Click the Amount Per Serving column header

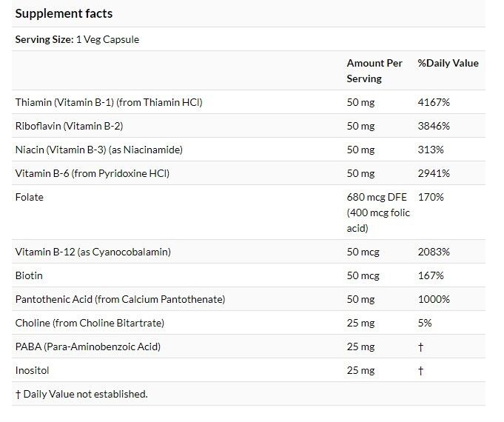click(x=374, y=71)
